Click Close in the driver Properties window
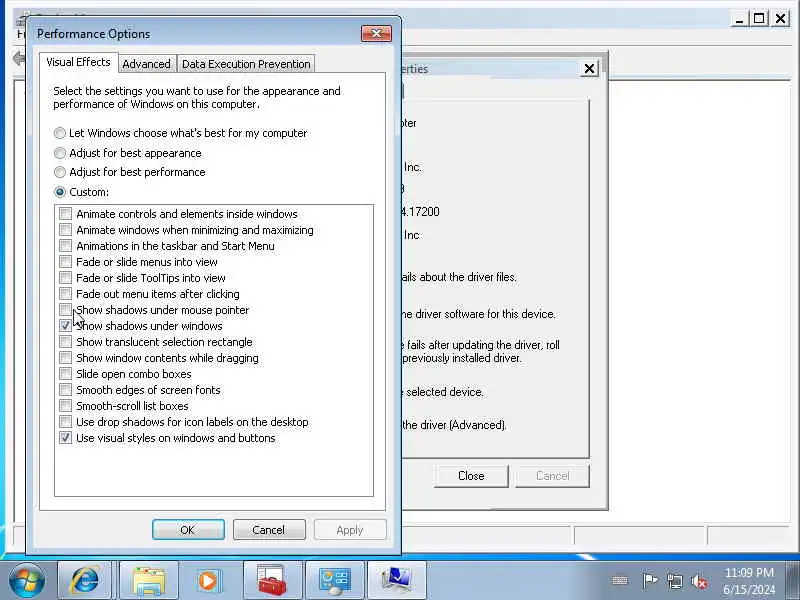Viewport: 800px width, 600px height. click(x=471, y=476)
